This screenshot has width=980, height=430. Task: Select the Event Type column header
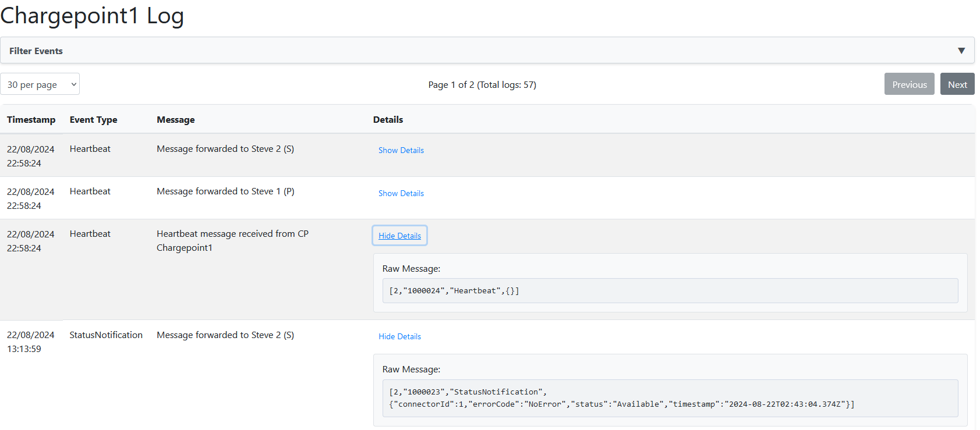[94, 119]
